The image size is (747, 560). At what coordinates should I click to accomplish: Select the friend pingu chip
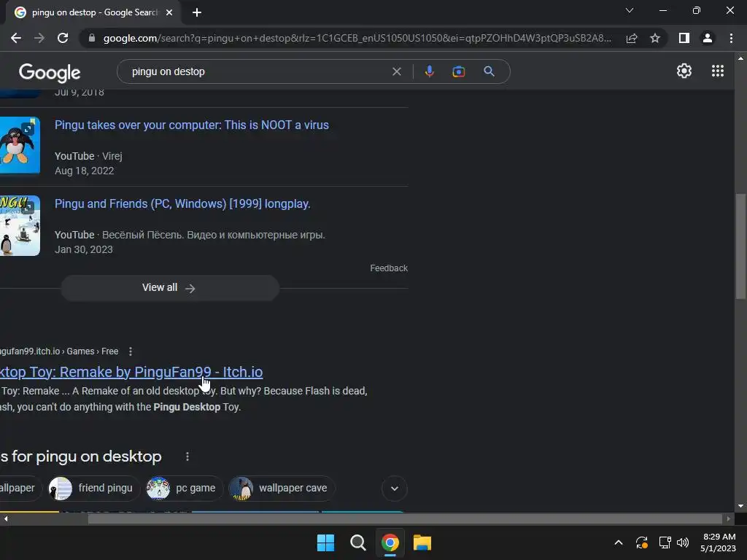(x=93, y=488)
